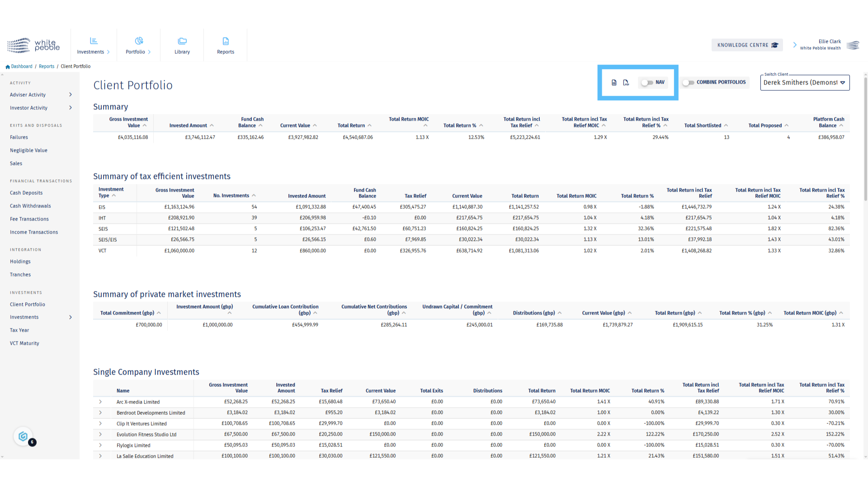
Task: Click the Dashboard home icon in breadcrumb
Action: click(8, 67)
